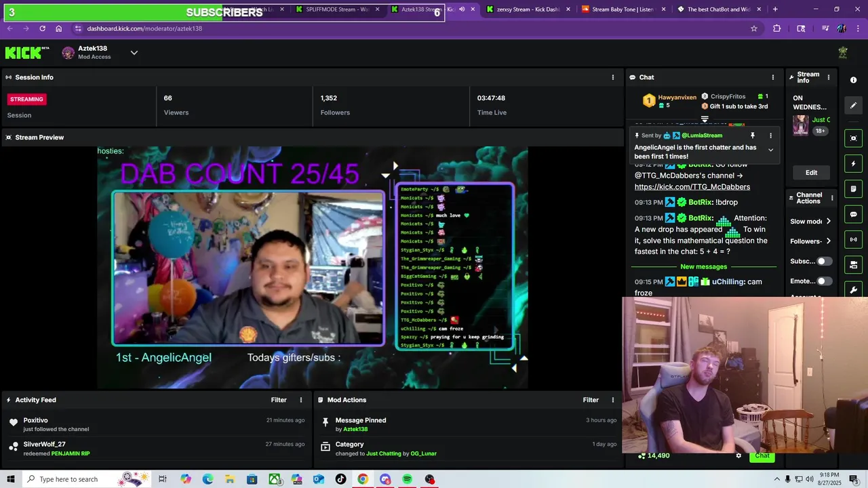Click the broadcast signal sidebar icon
868x488 pixels.
854,239
